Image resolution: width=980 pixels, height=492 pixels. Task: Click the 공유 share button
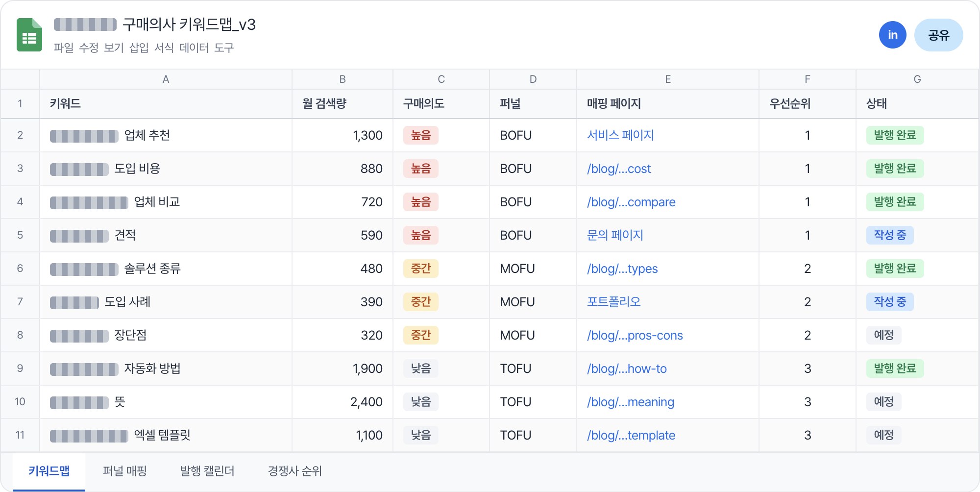938,35
